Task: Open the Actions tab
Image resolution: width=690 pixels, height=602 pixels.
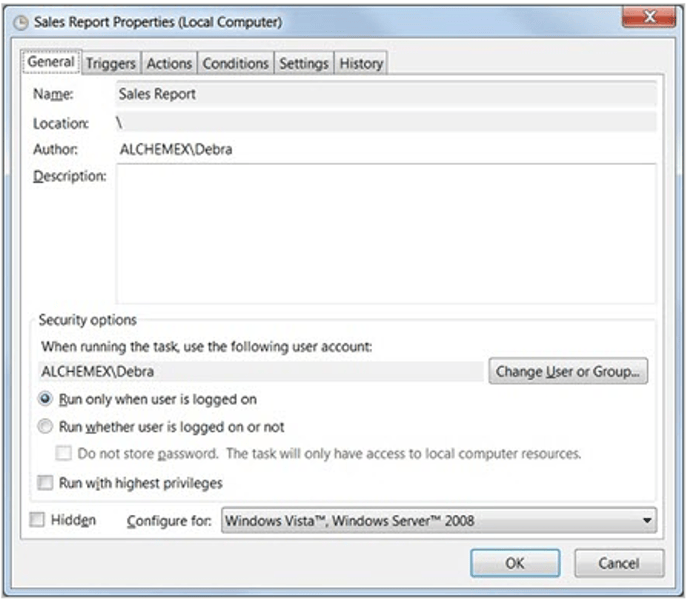Action: (x=169, y=63)
